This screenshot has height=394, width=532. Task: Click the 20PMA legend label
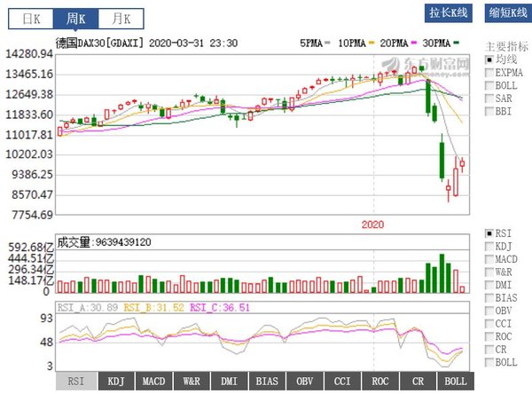point(394,43)
